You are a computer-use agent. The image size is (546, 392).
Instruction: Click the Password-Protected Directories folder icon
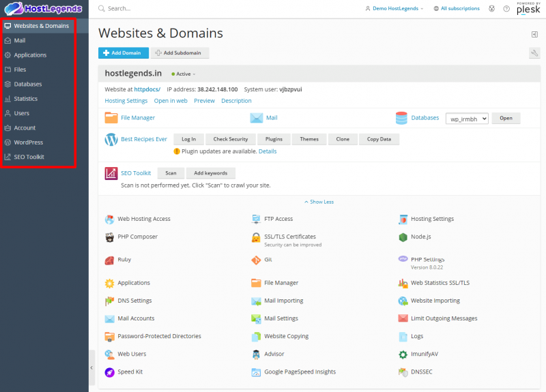click(110, 336)
